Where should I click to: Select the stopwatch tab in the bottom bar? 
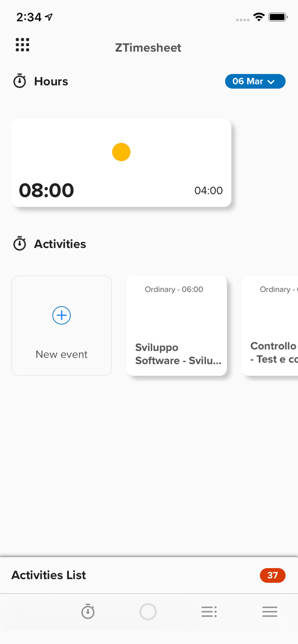(x=88, y=611)
